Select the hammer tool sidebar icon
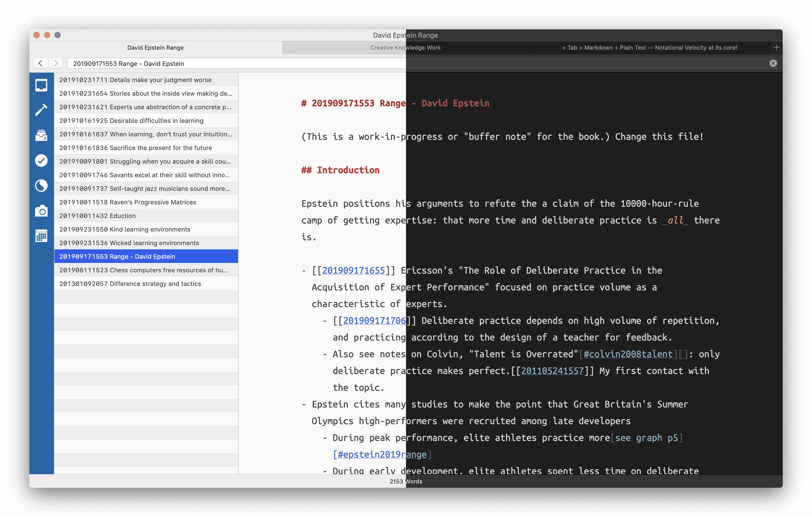The height and width of the screenshot is (517, 812). click(41, 110)
